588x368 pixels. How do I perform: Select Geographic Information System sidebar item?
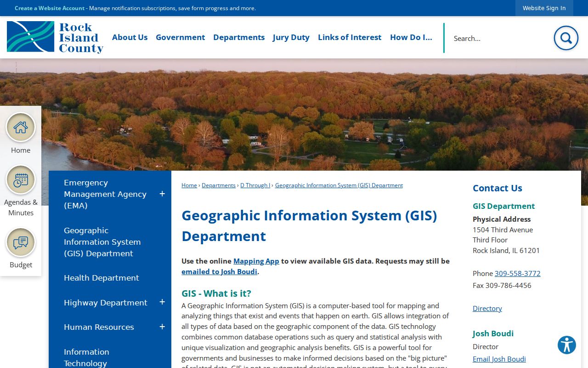(102, 242)
